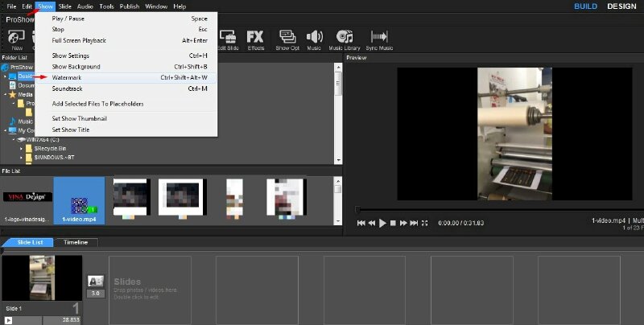Open the Edit menu
The width and height of the screenshot is (644, 325).
pos(27,6)
